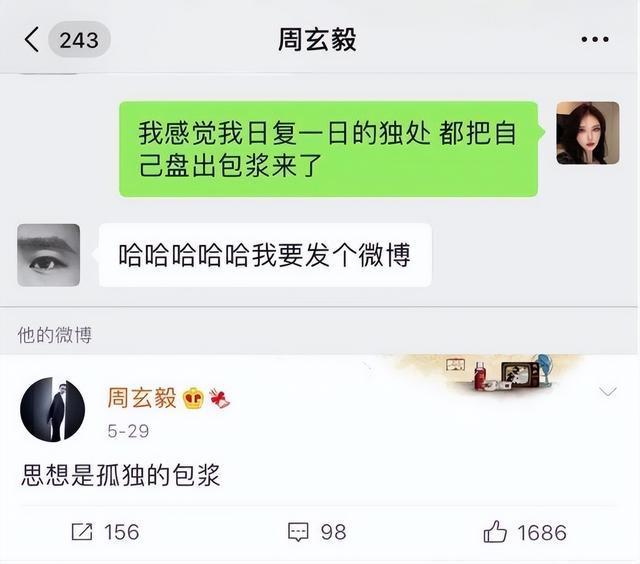The image size is (640, 564).
Task: Select the green sent message bubble
Action: 328,149
